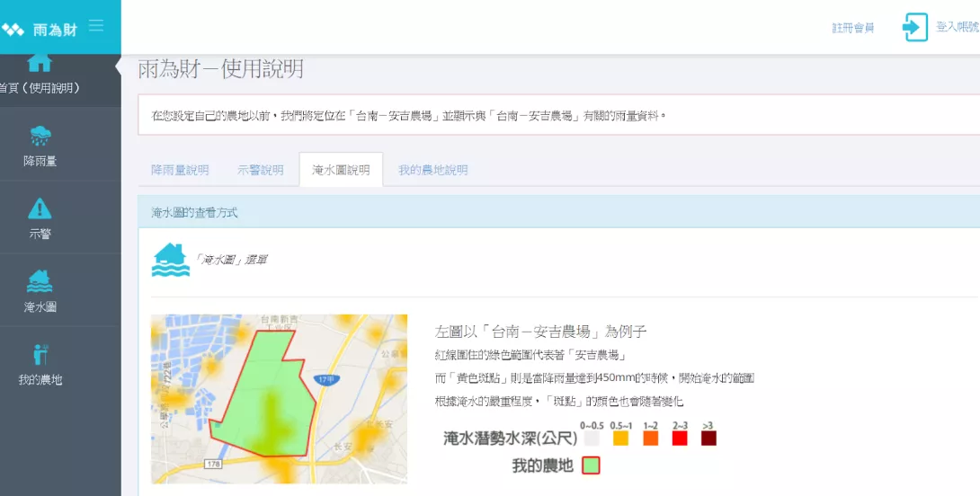Open the farmer 我的農地 sidebar icon
The height and width of the screenshot is (496, 980).
40,354
